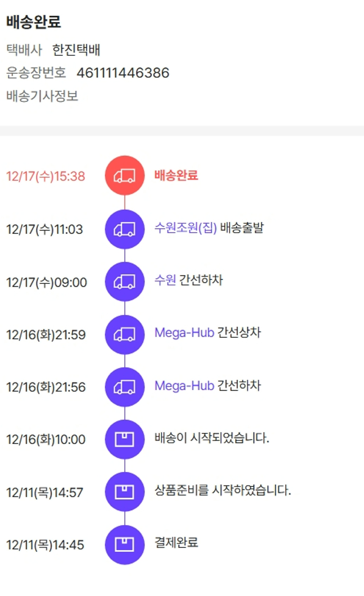Click the box icon beside 결제완료

pos(125,545)
